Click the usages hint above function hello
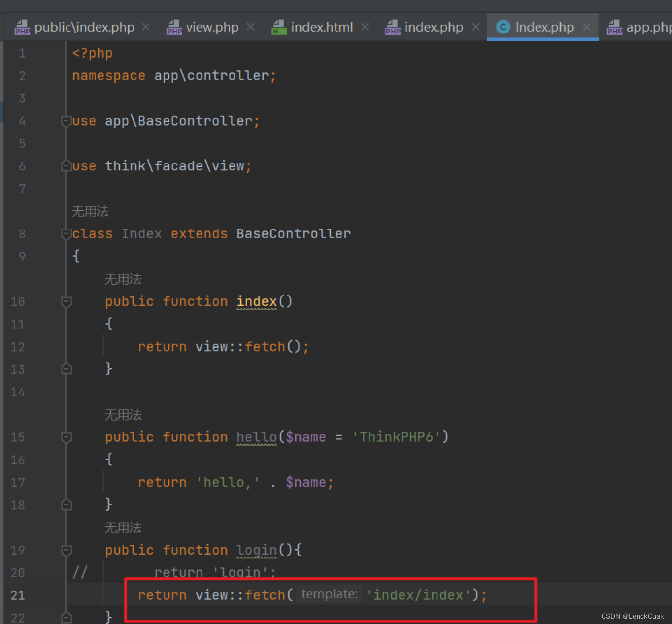672x624 pixels. [123, 415]
